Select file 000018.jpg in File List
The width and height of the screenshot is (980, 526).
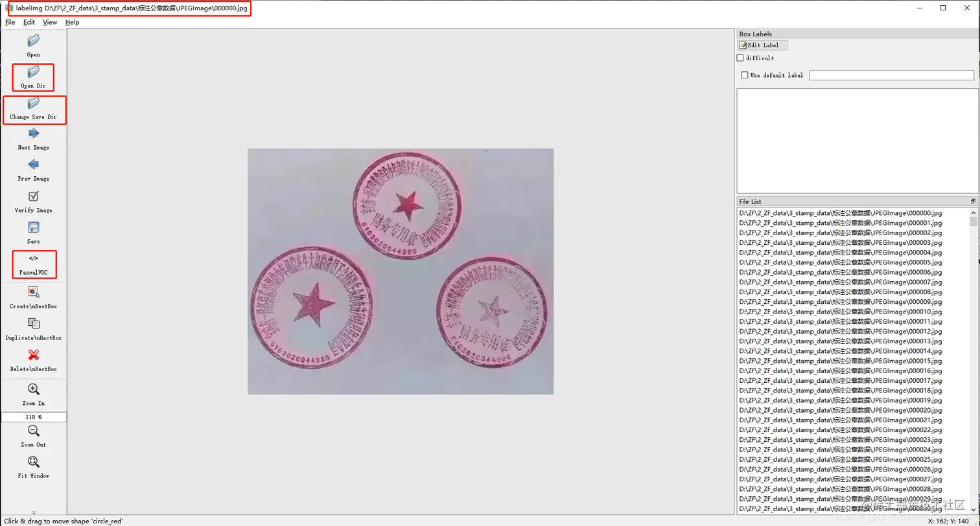[x=841, y=391]
